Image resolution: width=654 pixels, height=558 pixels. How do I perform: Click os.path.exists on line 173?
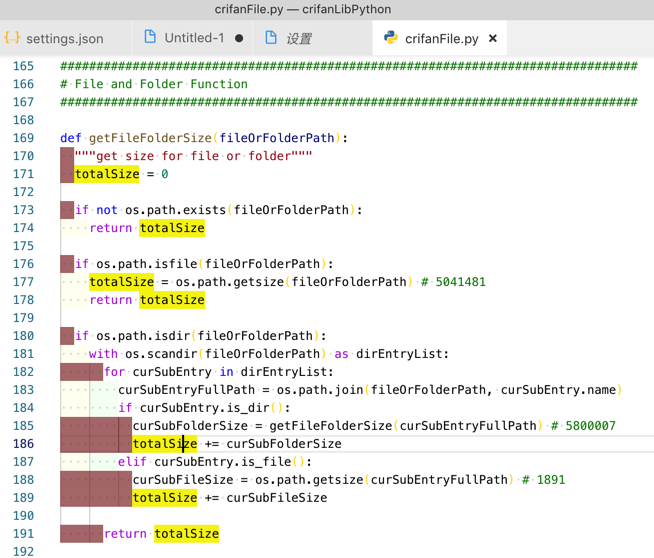pyautogui.click(x=176, y=210)
